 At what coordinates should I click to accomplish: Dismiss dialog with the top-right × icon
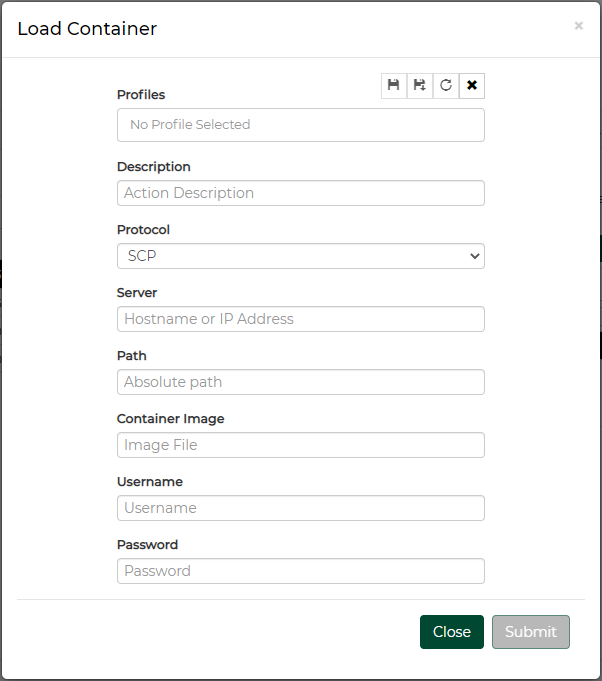pyautogui.click(x=578, y=26)
